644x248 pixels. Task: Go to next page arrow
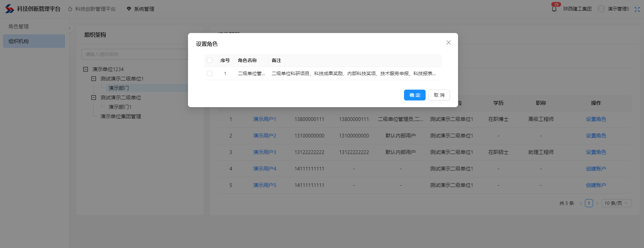pyautogui.click(x=597, y=203)
